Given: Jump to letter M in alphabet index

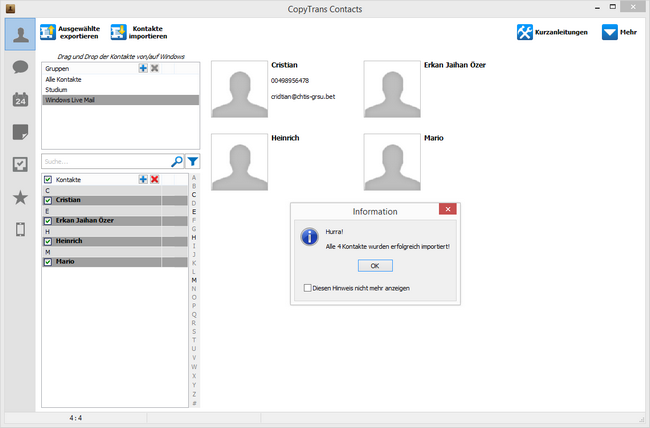Looking at the screenshot, I should coord(194,280).
